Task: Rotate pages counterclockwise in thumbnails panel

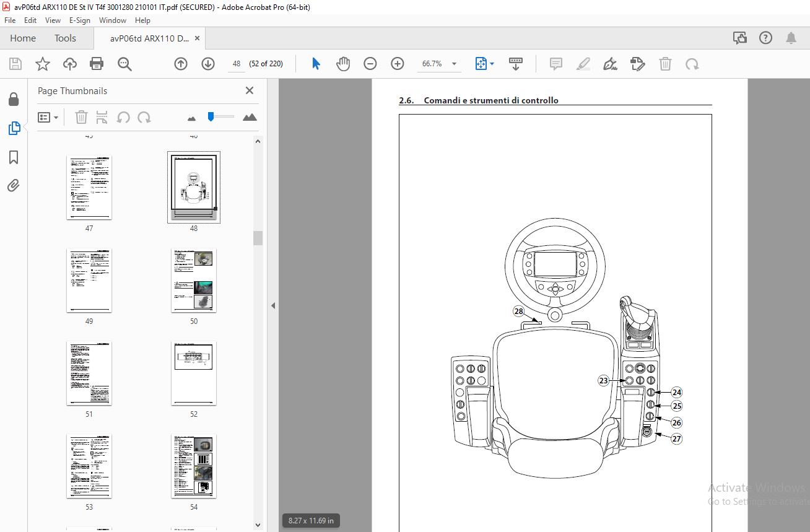Action: (123, 117)
